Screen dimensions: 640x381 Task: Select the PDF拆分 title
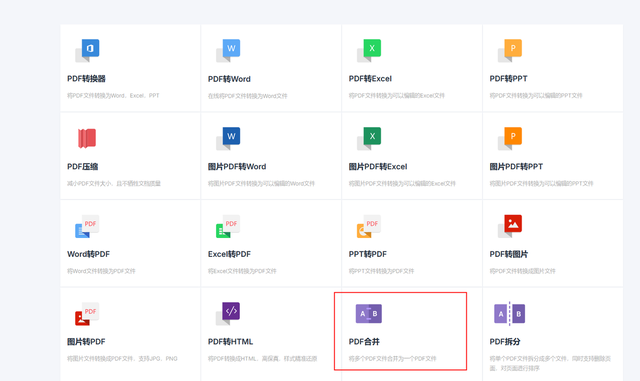coord(505,341)
